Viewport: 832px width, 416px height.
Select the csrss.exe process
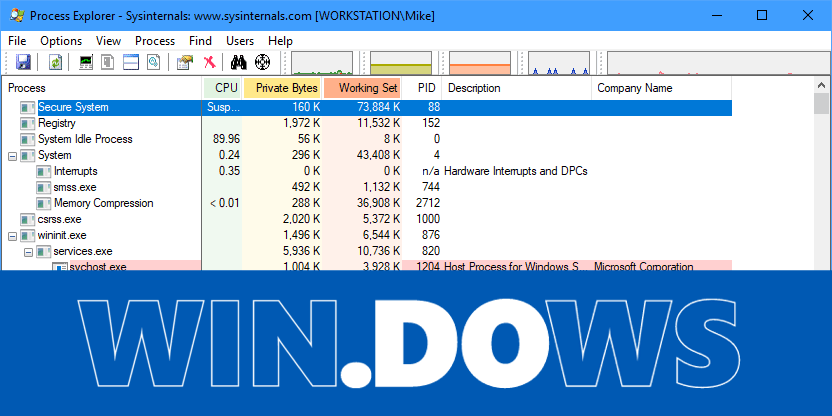coord(59,219)
